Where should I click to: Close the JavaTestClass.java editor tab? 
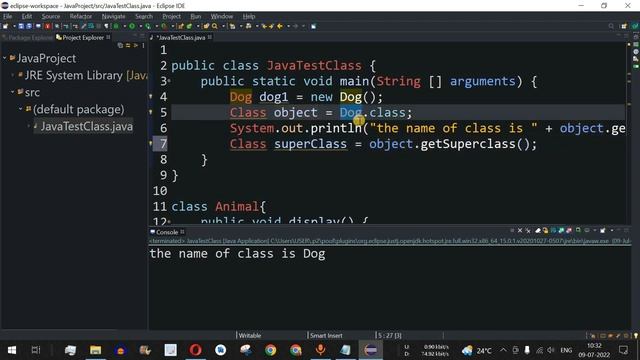click(210, 37)
